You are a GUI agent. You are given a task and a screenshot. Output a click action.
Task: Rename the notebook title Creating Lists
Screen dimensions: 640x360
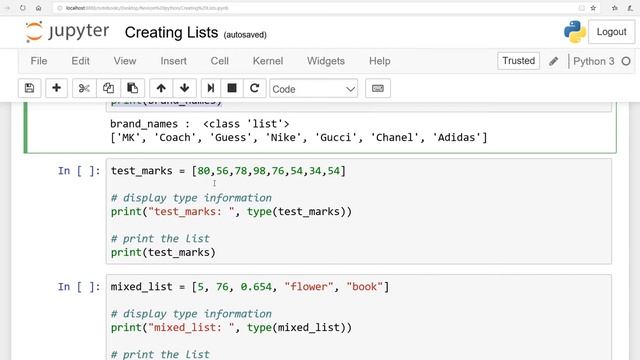click(x=171, y=33)
